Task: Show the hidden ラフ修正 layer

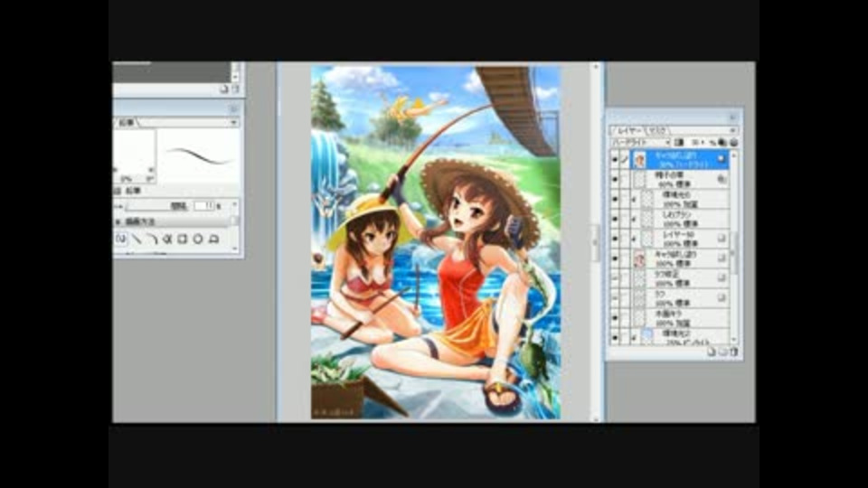Action: tap(615, 277)
